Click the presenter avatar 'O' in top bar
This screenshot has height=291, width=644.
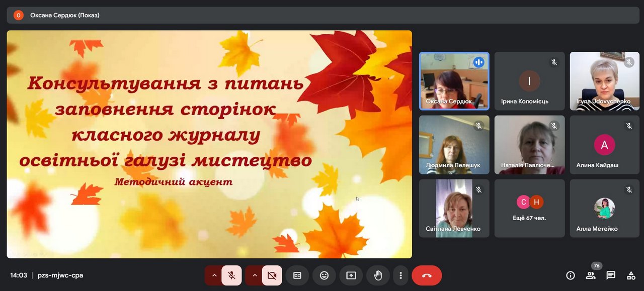click(19, 15)
